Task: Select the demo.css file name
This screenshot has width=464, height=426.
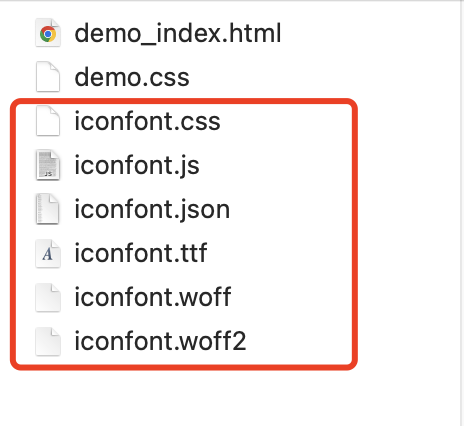Action: [x=132, y=77]
